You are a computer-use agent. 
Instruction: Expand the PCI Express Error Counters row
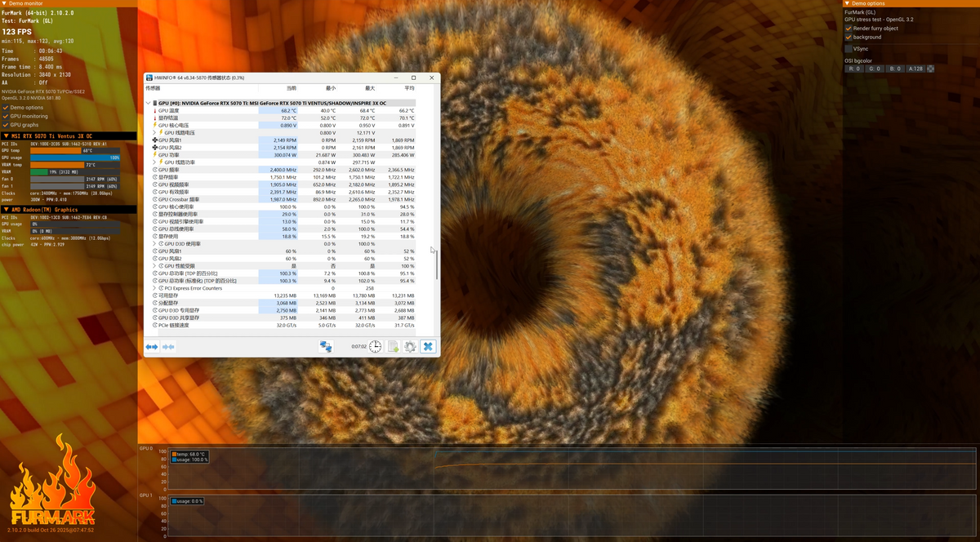[x=155, y=288]
